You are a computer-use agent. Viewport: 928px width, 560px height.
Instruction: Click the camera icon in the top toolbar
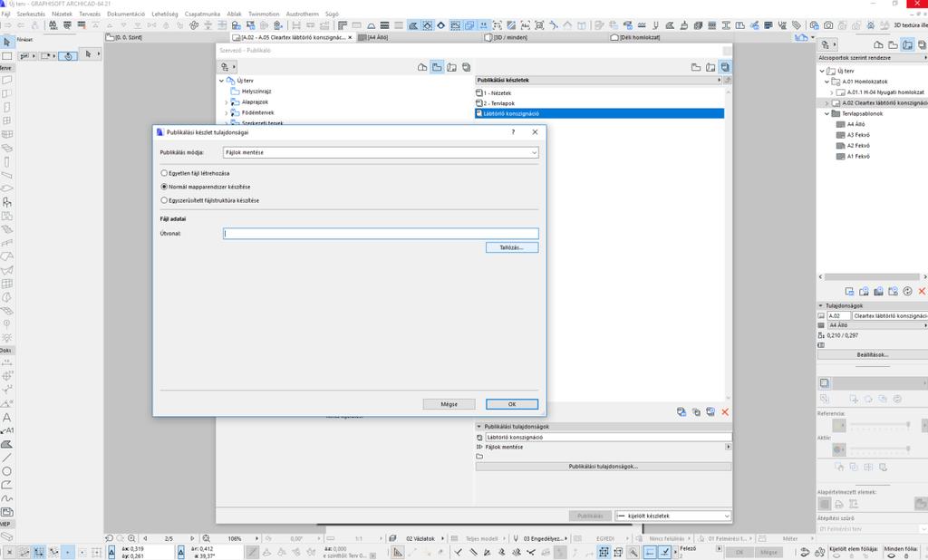[x=828, y=24]
